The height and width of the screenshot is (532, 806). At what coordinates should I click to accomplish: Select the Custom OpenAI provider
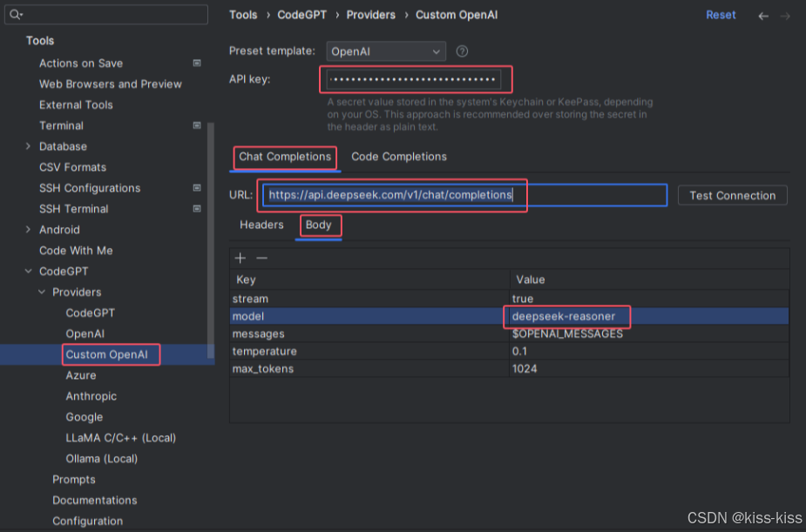tap(106, 354)
